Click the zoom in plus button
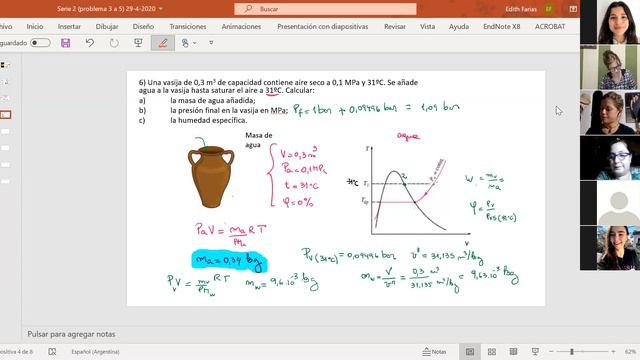Viewport: 640px width, 360px height. 613,351
